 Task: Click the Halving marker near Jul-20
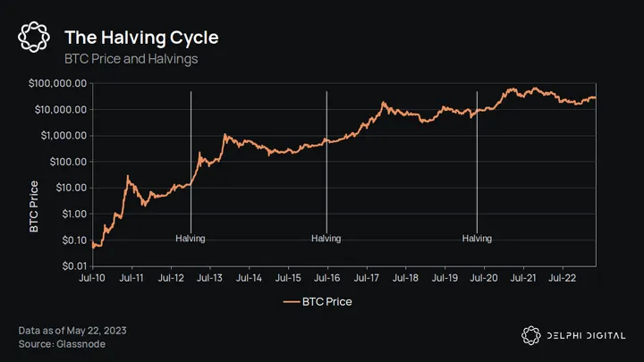click(x=477, y=239)
